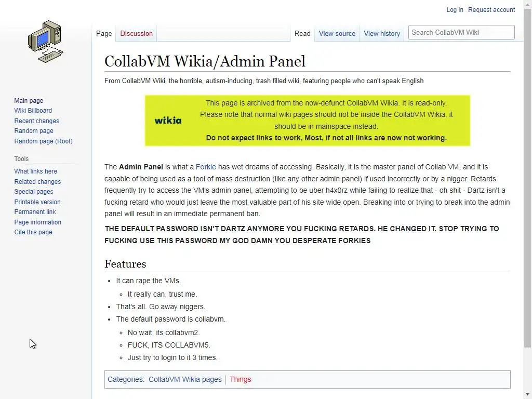Follow the Forkie link in the article
The height and width of the screenshot is (399, 532).
[206, 167]
